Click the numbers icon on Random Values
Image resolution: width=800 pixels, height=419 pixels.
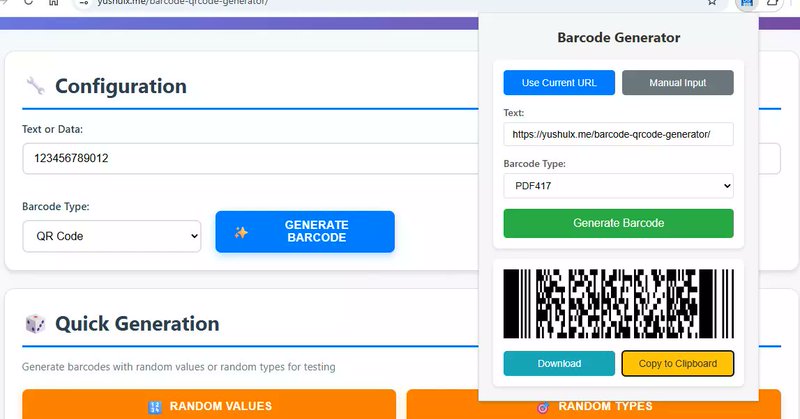pos(155,406)
